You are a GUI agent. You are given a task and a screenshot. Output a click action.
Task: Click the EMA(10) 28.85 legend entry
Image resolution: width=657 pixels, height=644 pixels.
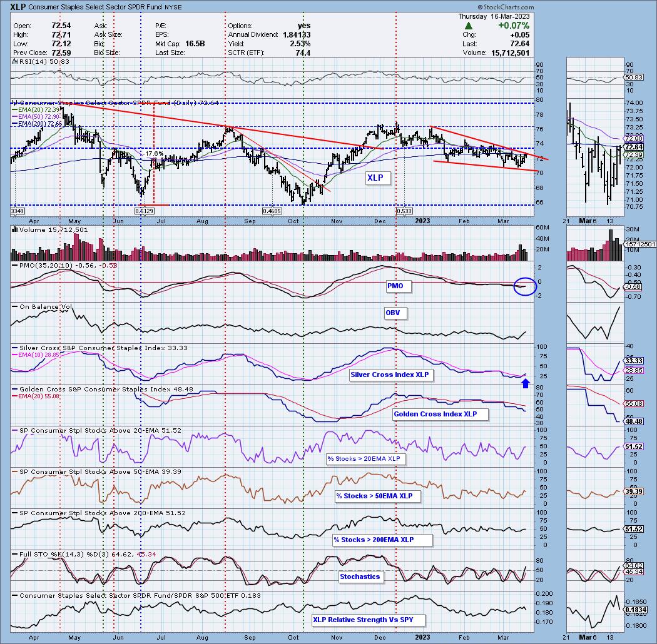37,355
